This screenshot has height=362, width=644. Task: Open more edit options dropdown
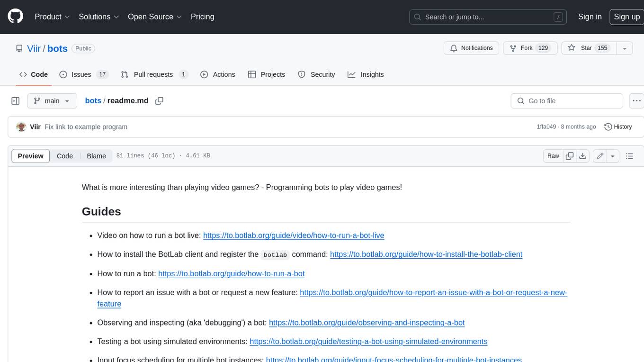(613, 156)
